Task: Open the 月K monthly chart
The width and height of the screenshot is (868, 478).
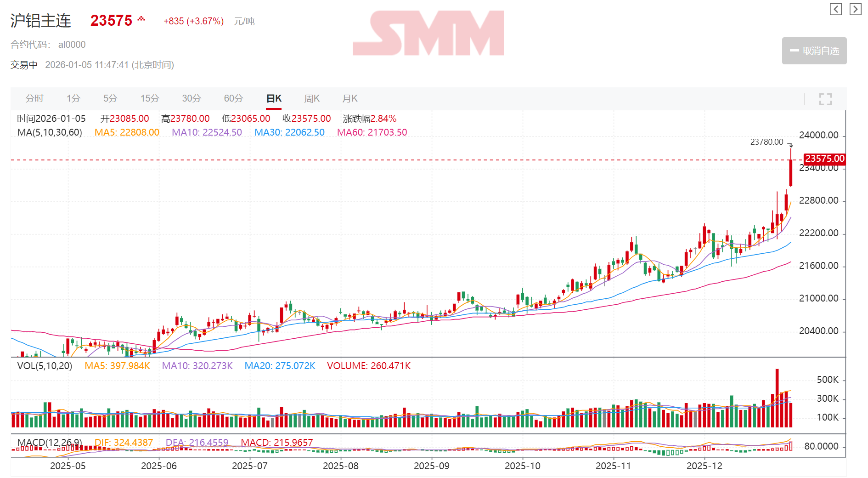Action: [x=350, y=98]
